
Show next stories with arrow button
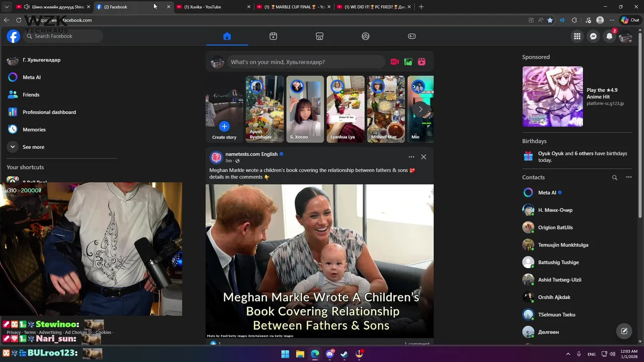pyautogui.click(x=421, y=109)
